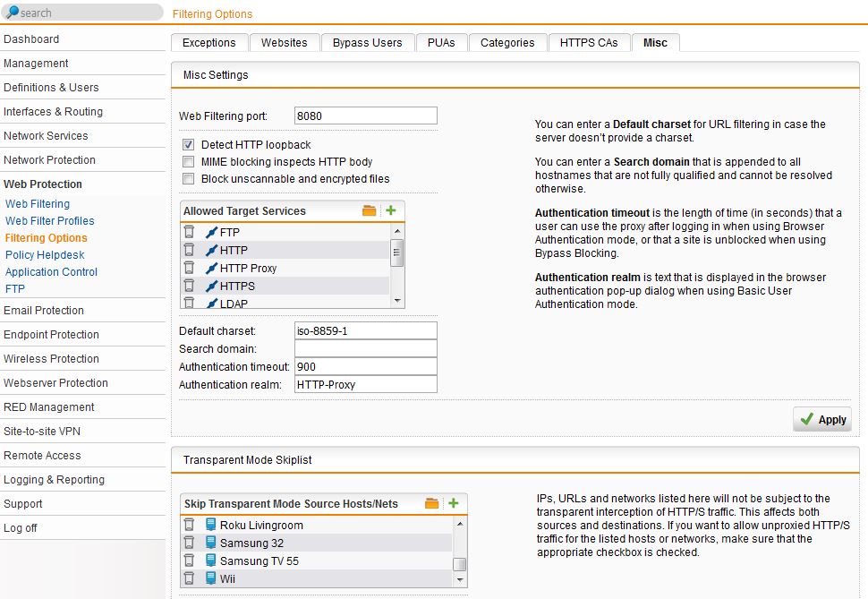Click trash icon next to LDAP

click(x=190, y=303)
